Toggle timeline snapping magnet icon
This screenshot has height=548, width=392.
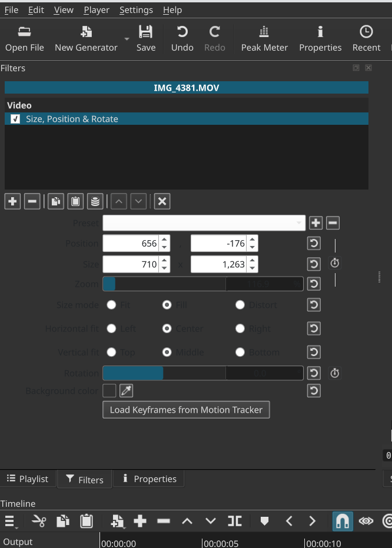[x=342, y=521]
